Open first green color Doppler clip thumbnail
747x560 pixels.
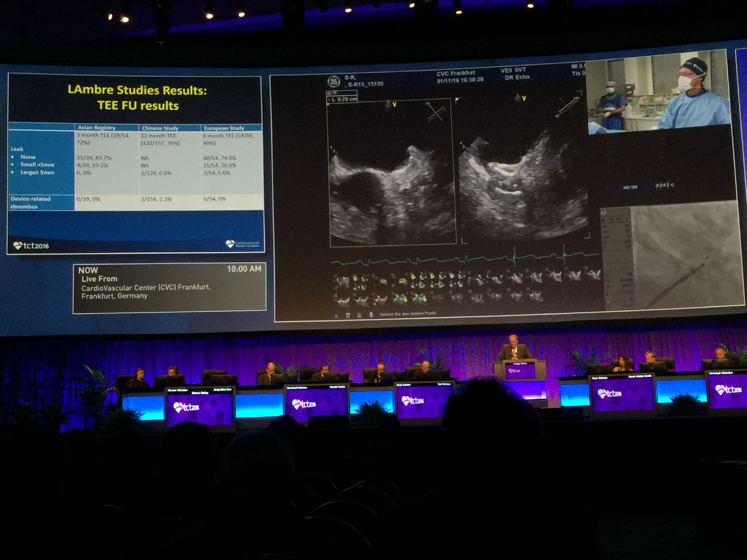399,298
